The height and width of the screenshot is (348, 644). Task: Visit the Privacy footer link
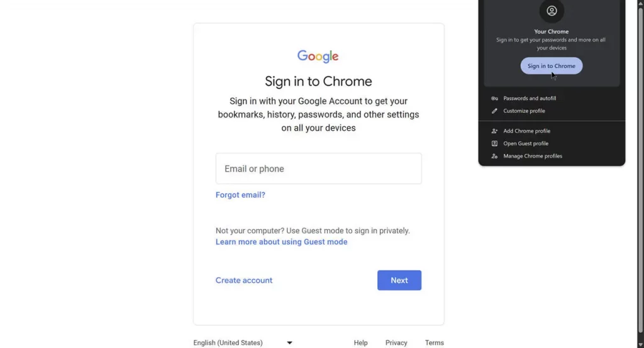click(x=396, y=343)
